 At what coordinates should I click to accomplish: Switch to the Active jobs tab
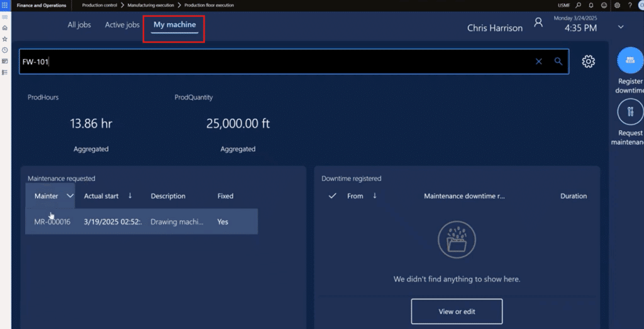tap(122, 25)
